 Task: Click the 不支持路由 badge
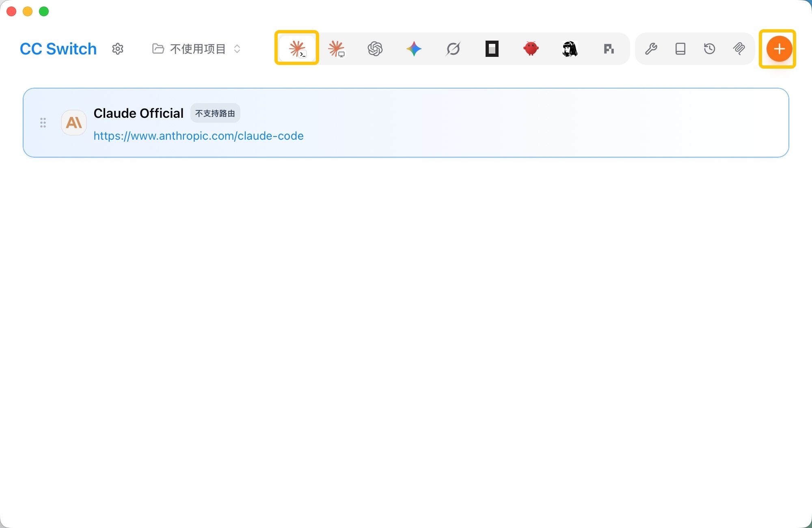pos(215,113)
